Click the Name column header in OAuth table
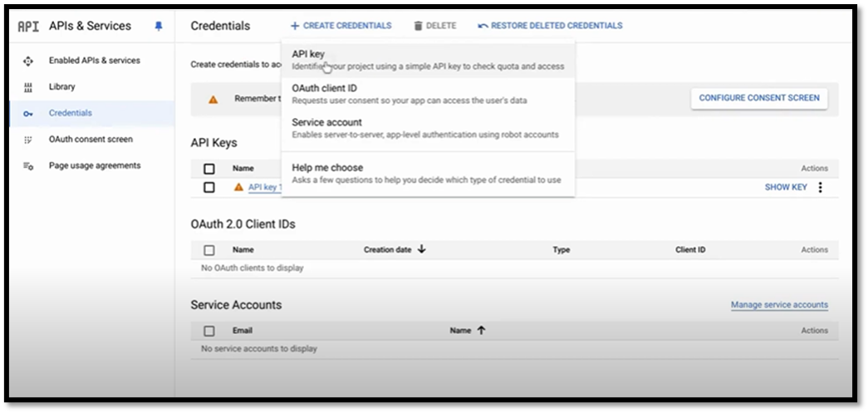This screenshot has height=413, width=868. point(243,249)
